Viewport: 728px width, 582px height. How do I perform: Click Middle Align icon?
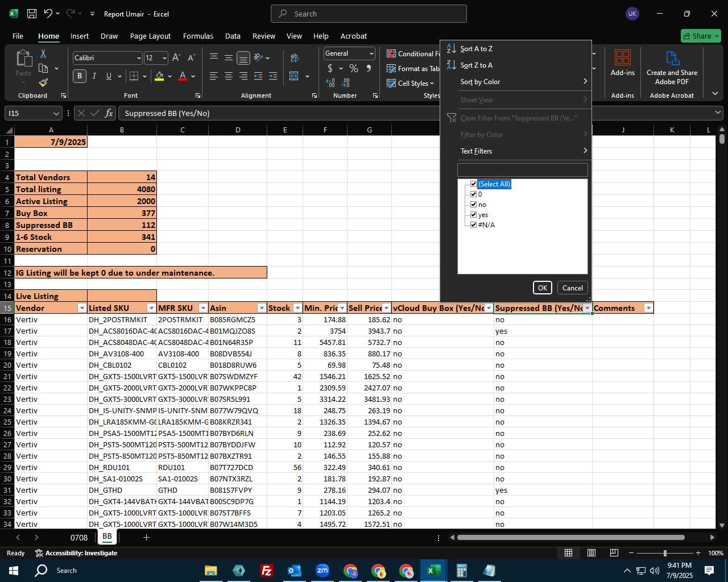pyautogui.click(x=229, y=57)
